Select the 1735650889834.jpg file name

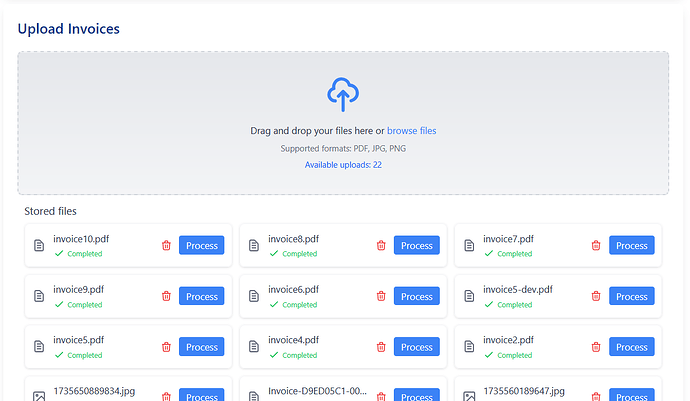[94, 391]
